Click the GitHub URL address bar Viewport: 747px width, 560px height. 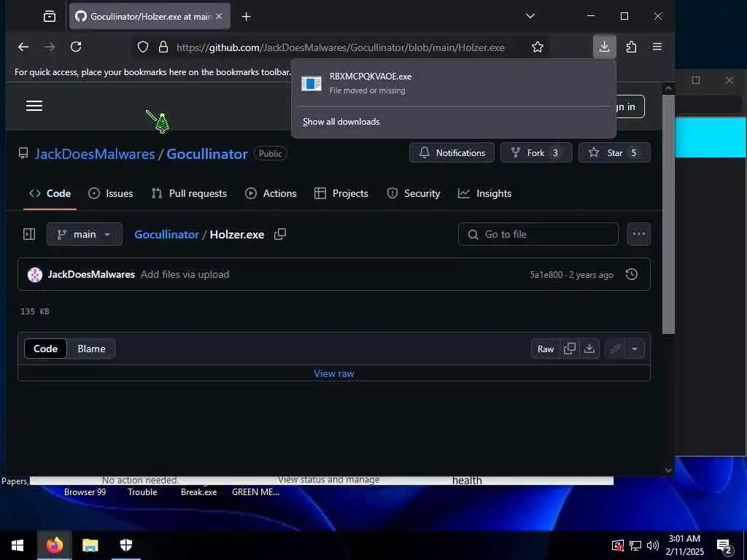point(340,47)
